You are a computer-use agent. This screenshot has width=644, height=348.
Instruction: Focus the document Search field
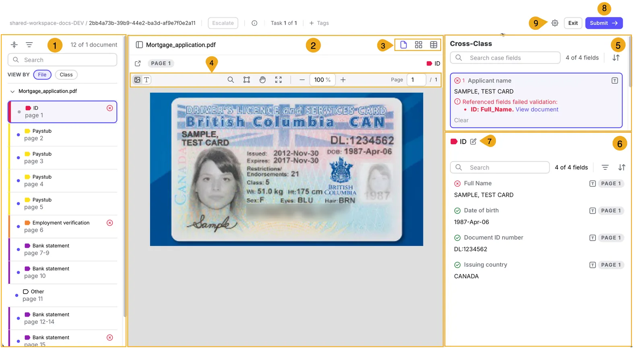pos(62,60)
